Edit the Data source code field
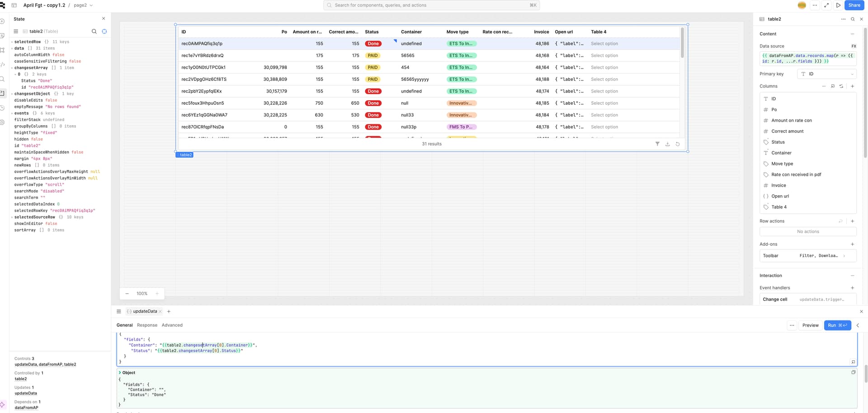The height and width of the screenshot is (413, 868). (808, 58)
